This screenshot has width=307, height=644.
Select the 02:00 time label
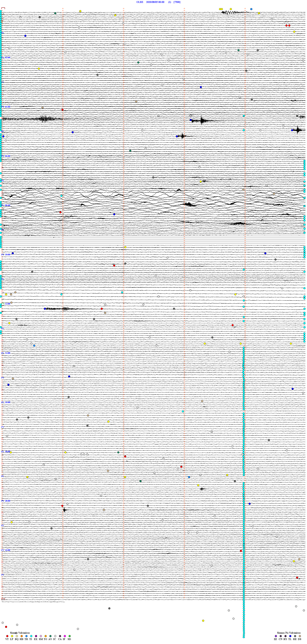pyautogui.click(x=8, y=58)
